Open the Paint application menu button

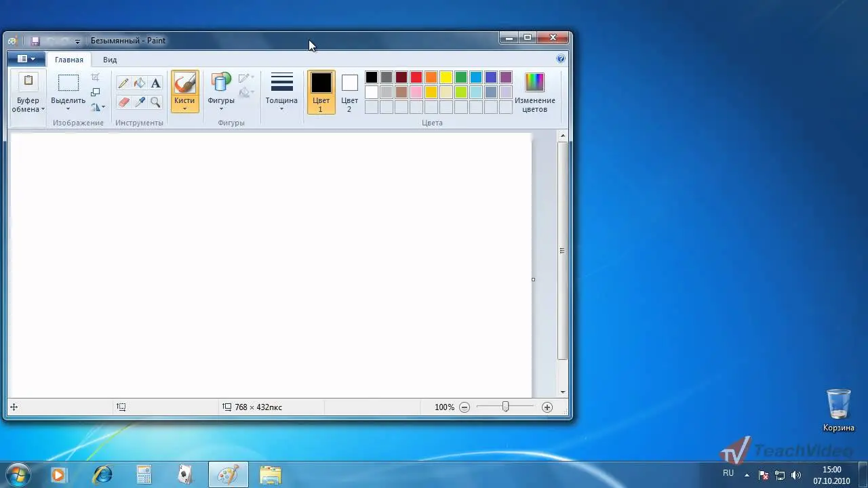point(26,59)
